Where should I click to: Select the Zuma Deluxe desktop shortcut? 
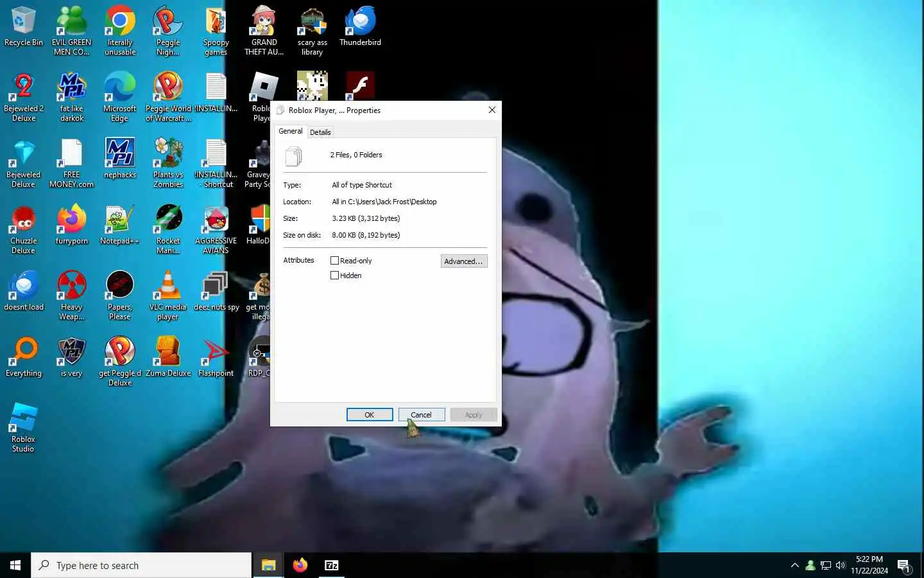point(168,357)
